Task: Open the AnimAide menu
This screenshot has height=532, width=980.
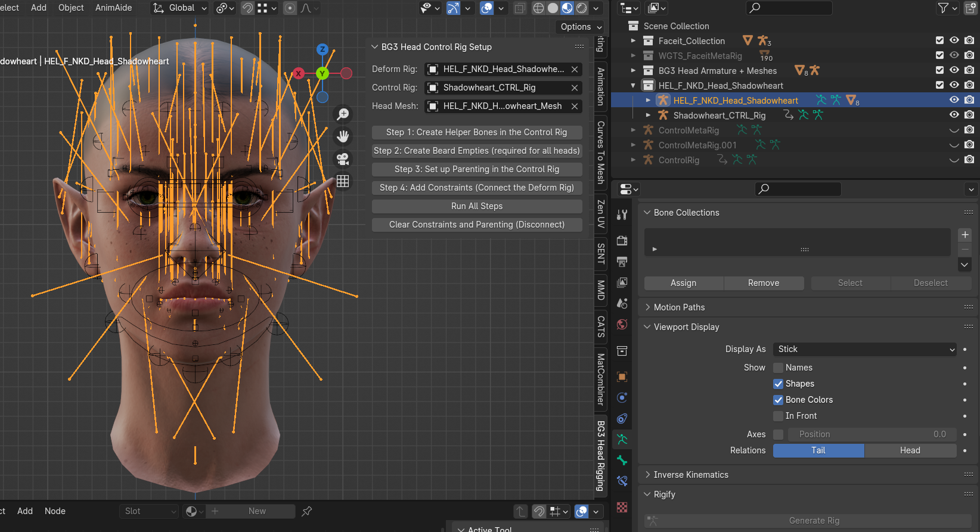Action: coord(114,8)
